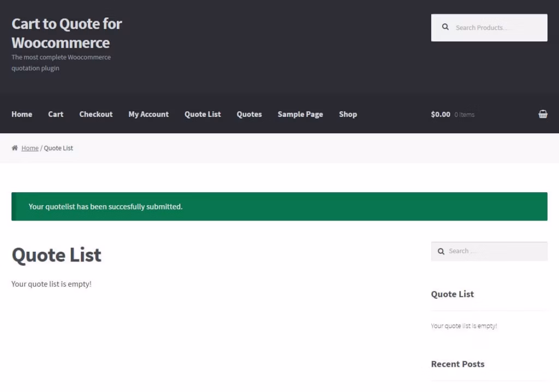Click the Quote List page heading
Viewport: 559px width, 392px height.
point(56,255)
